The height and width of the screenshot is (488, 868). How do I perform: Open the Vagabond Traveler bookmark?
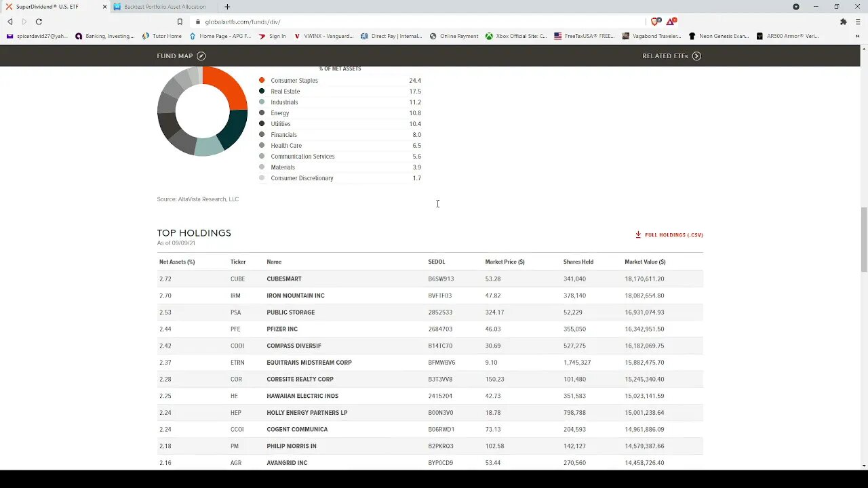pyautogui.click(x=652, y=36)
